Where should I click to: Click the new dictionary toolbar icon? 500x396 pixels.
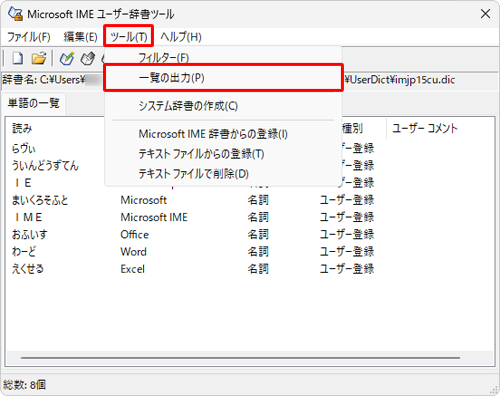18,58
